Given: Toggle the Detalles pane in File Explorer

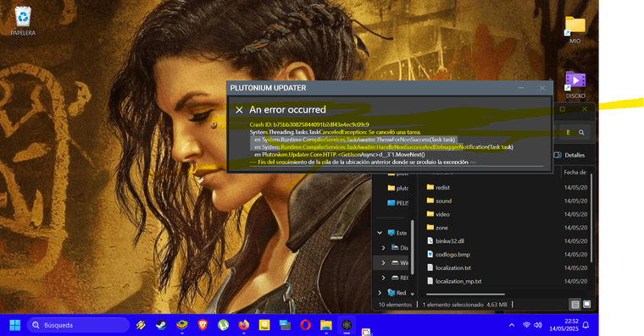Looking at the screenshot, I should coord(569,155).
